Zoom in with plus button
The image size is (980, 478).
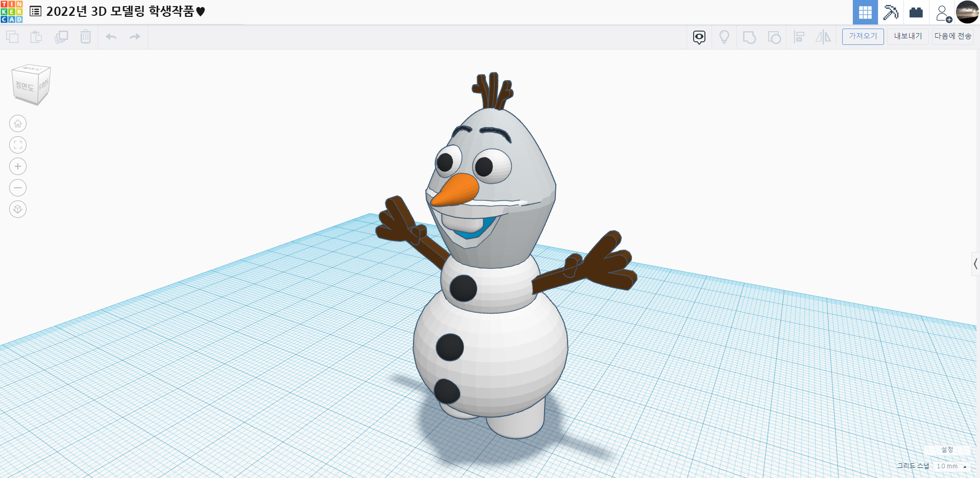tap(18, 166)
